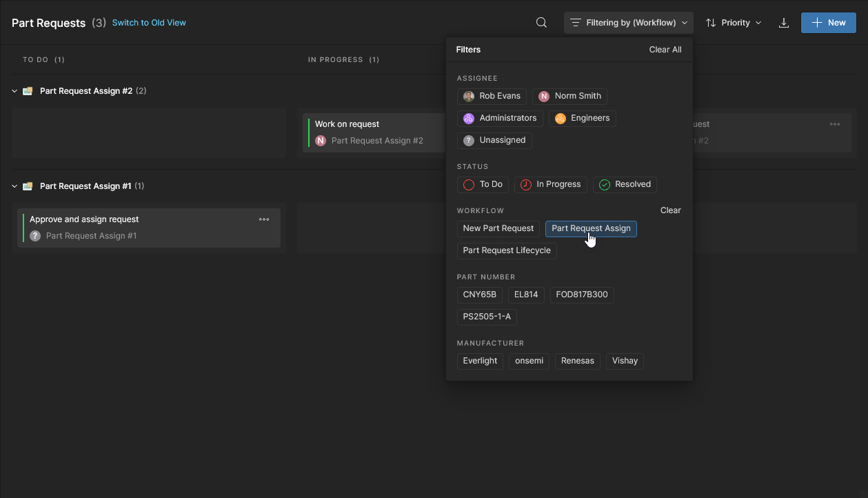Open the Priority sort dropdown
The image size is (868, 498).
(734, 23)
